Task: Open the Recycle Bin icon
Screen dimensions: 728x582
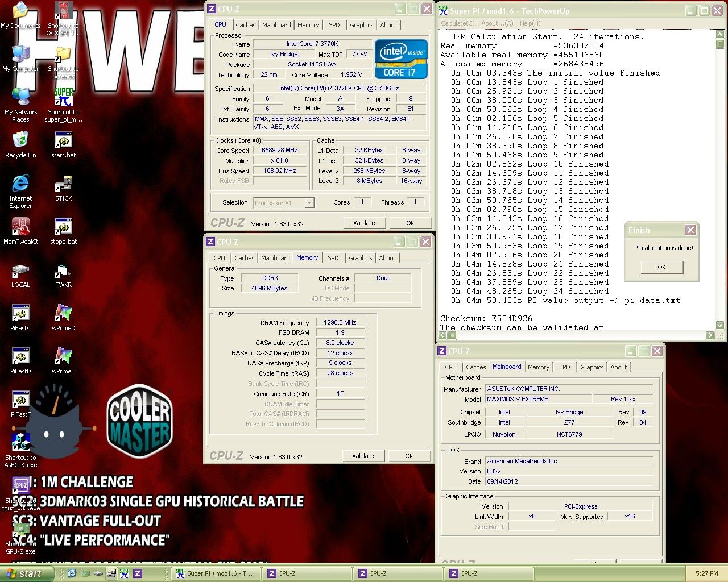Action: pyautogui.click(x=20, y=145)
